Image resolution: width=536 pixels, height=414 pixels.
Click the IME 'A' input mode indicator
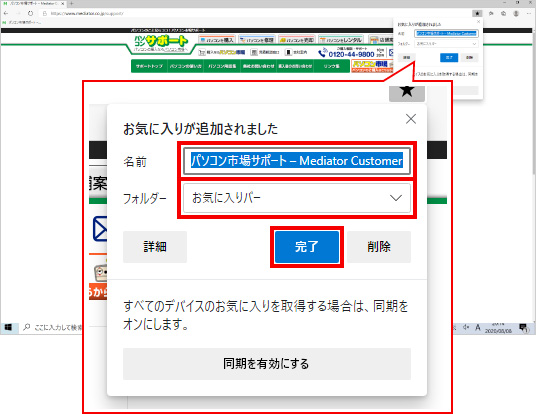click(478, 328)
